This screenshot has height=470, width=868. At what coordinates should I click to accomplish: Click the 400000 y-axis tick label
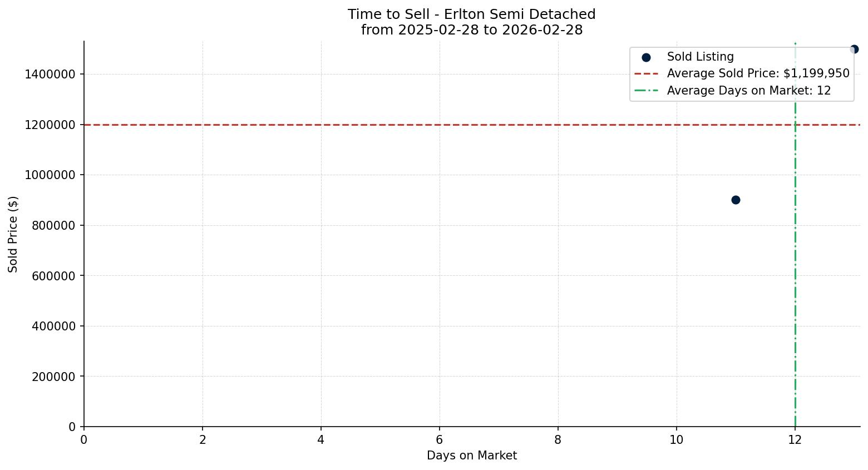point(54,326)
